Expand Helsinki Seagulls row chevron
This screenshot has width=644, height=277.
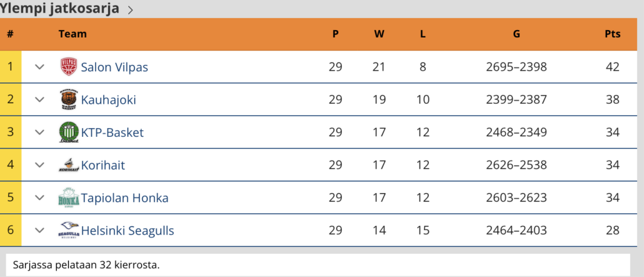point(40,230)
